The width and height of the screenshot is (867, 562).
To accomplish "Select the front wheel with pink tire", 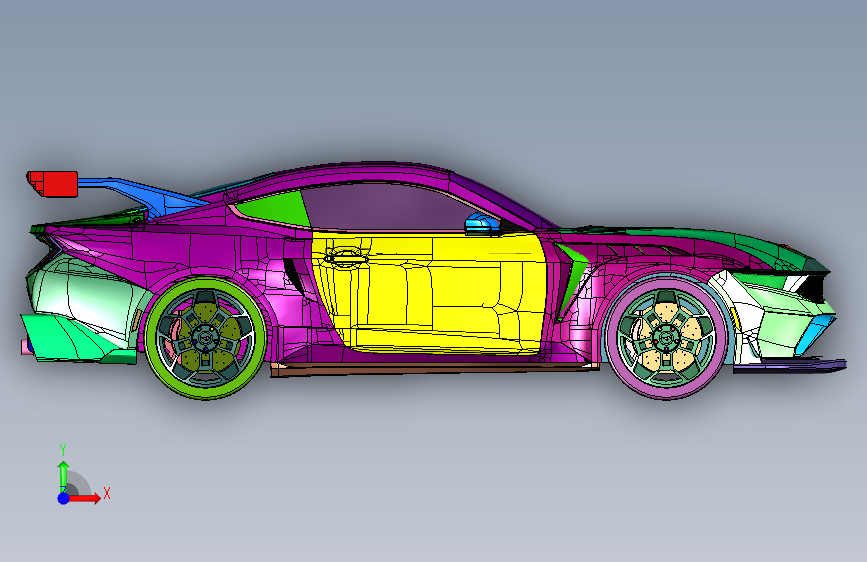I will [667, 337].
